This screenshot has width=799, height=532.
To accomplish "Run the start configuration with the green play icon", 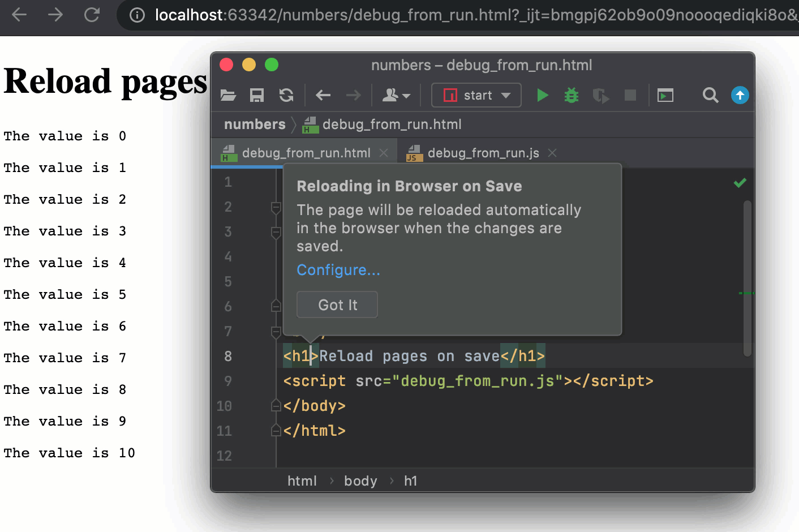I will [x=542, y=95].
